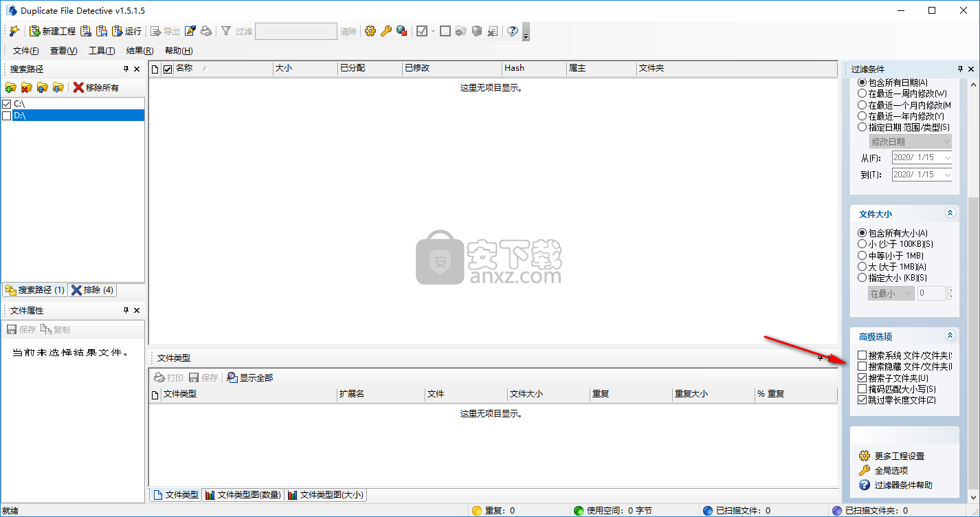The image size is (980, 517).
Task: Toggle 搜索子文件夹(U) checkbox
Action: click(862, 377)
